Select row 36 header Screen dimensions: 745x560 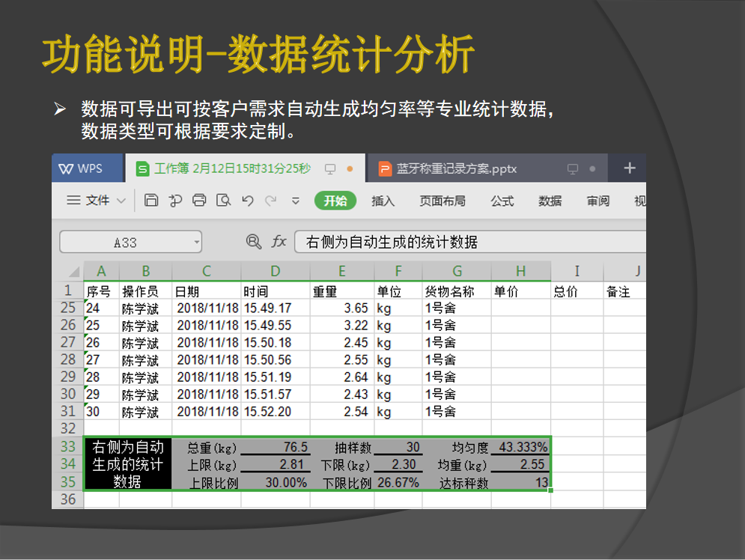click(68, 499)
